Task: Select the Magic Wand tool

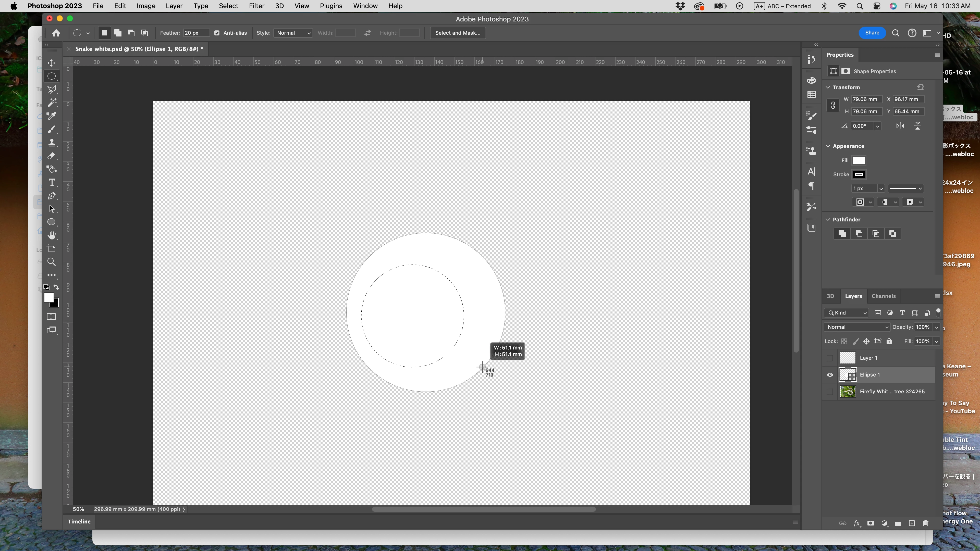Action: click(x=51, y=102)
